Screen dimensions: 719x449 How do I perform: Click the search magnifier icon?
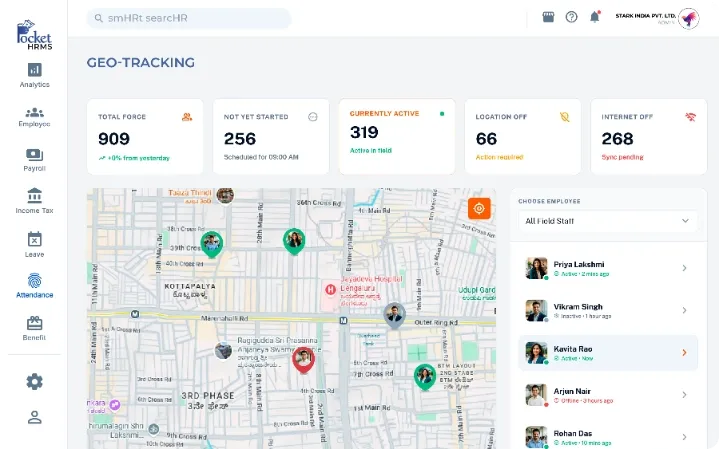(98, 18)
